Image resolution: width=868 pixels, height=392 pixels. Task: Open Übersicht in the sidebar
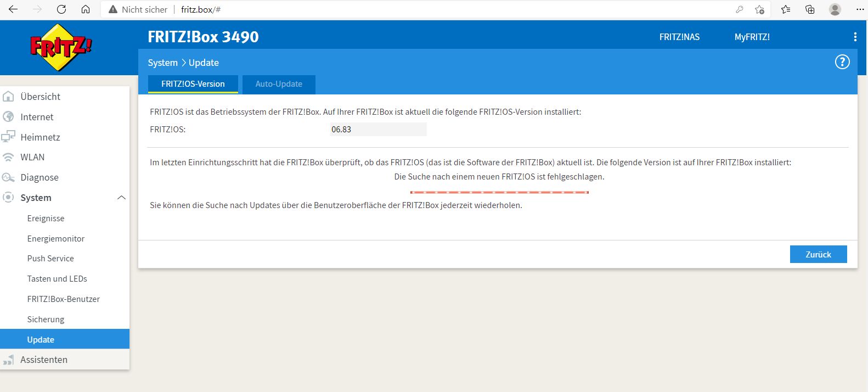[x=40, y=97]
